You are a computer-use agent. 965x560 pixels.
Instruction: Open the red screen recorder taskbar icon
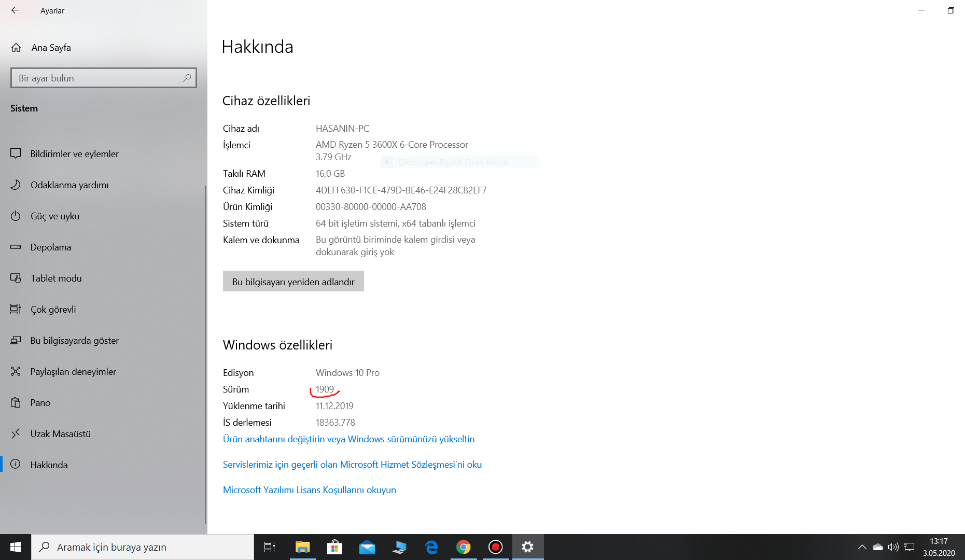click(x=496, y=547)
